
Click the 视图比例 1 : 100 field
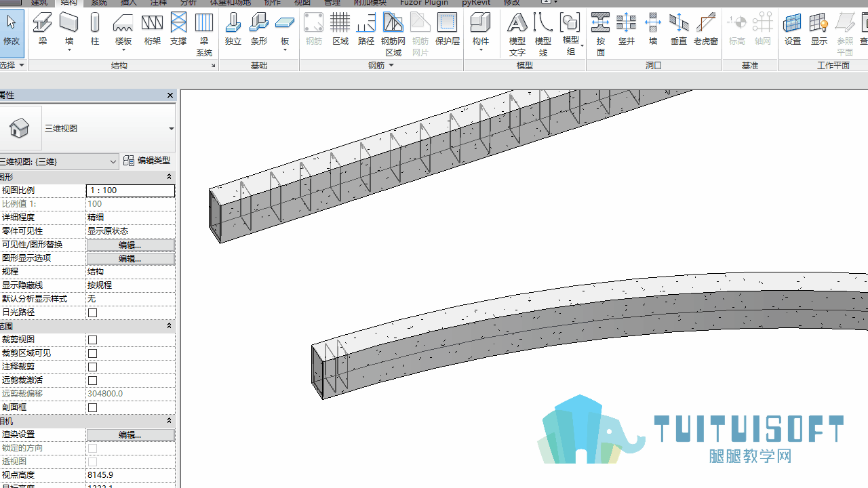point(130,190)
